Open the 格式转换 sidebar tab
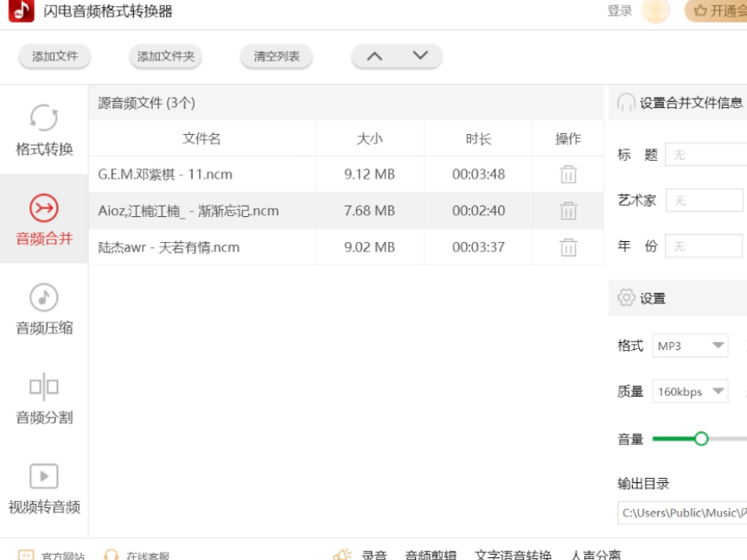The width and height of the screenshot is (747, 560). pyautogui.click(x=44, y=130)
